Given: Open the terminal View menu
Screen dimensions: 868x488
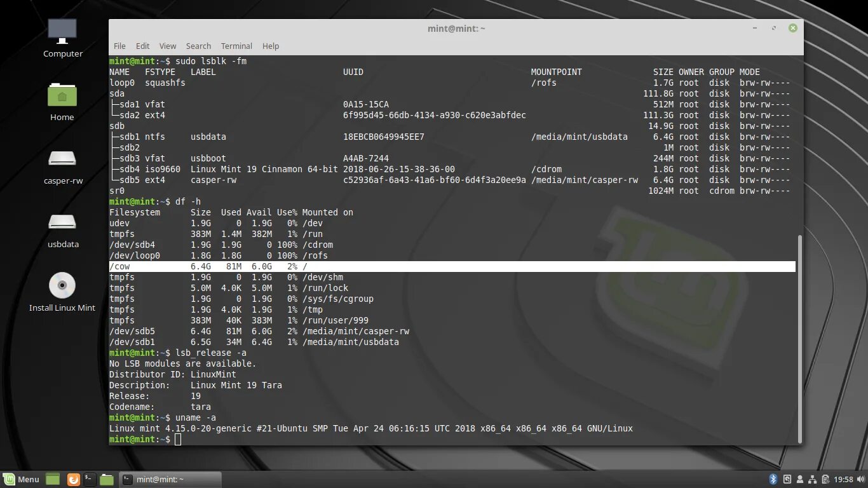Looking at the screenshot, I should click(168, 46).
